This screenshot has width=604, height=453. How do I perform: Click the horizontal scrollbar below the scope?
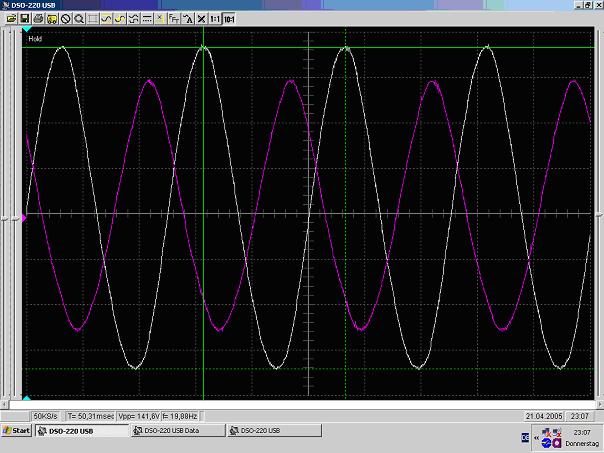tap(302, 404)
